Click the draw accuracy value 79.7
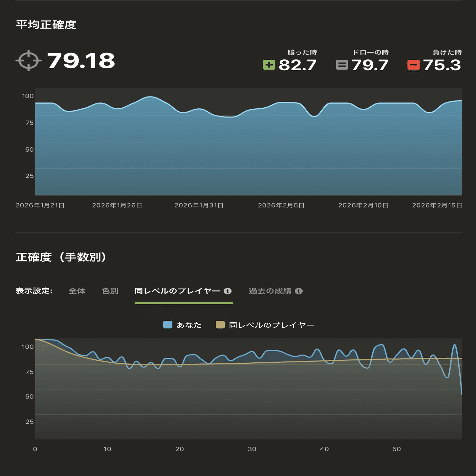 coord(370,65)
